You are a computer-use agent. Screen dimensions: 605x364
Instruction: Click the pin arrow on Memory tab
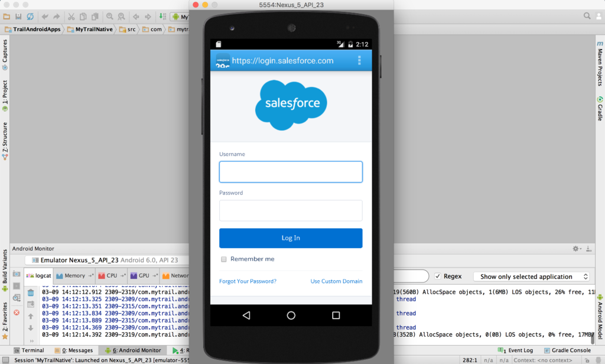(90, 275)
